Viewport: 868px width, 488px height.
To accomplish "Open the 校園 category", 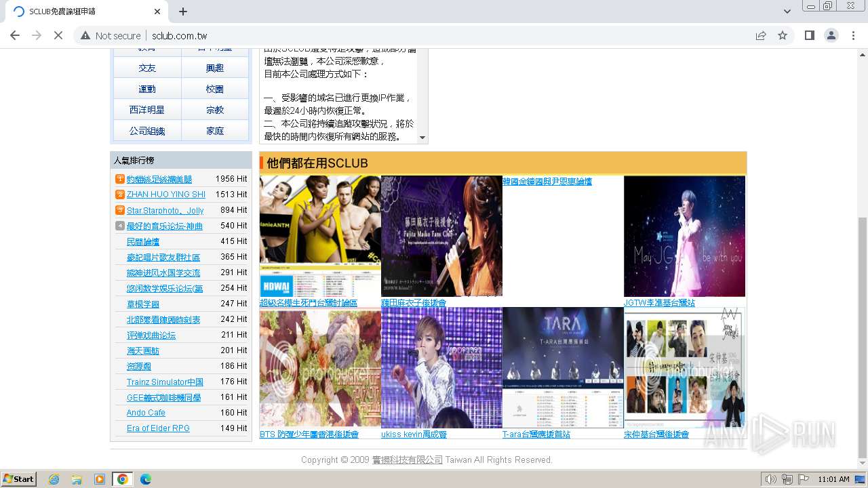I will click(215, 89).
